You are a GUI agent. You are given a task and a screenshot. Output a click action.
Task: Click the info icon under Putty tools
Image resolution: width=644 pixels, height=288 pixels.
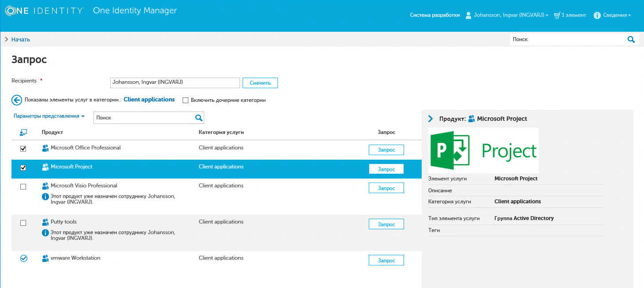pos(45,233)
